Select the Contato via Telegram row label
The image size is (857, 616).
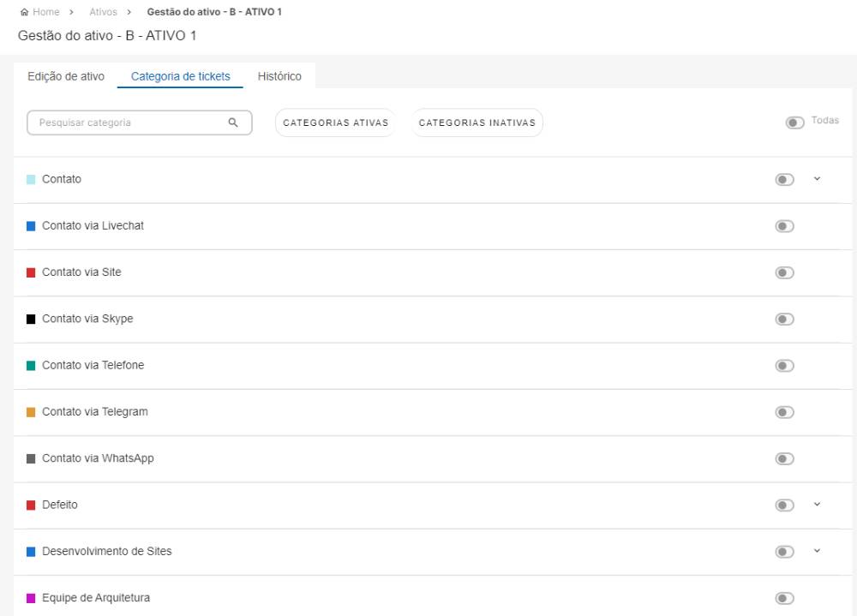(x=94, y=412)
